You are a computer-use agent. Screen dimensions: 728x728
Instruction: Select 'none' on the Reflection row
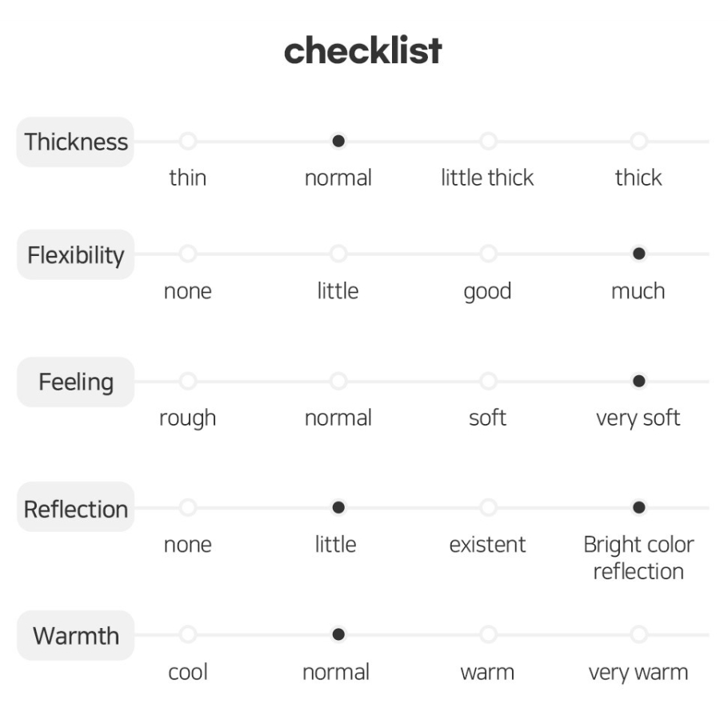pos(188,507)
